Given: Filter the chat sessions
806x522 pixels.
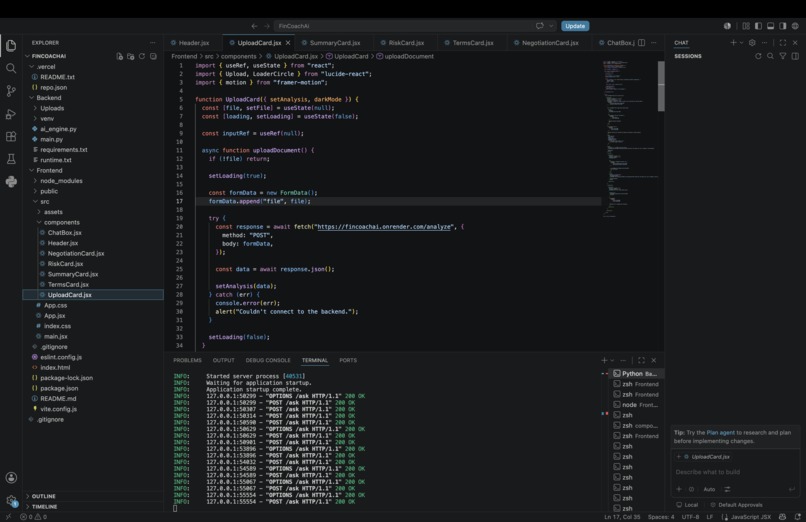Looking at the screenshot, I should [x=783, y=56].
